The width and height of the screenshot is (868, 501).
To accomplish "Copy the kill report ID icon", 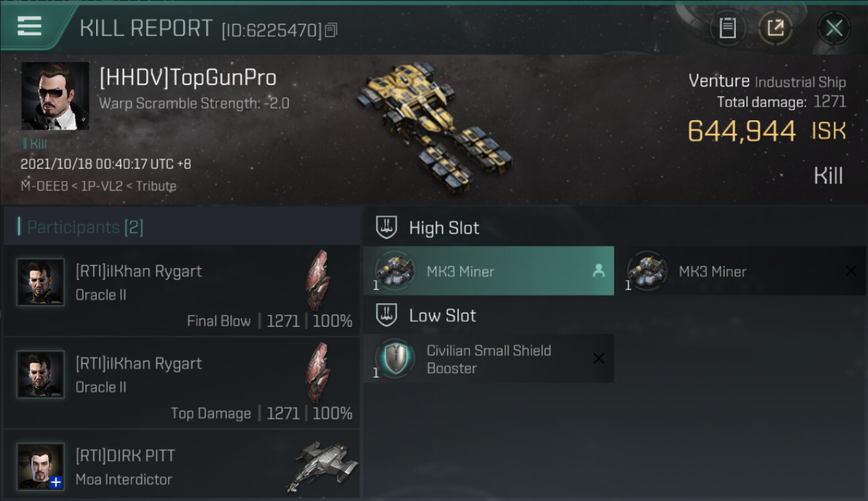I will [331, 29].
